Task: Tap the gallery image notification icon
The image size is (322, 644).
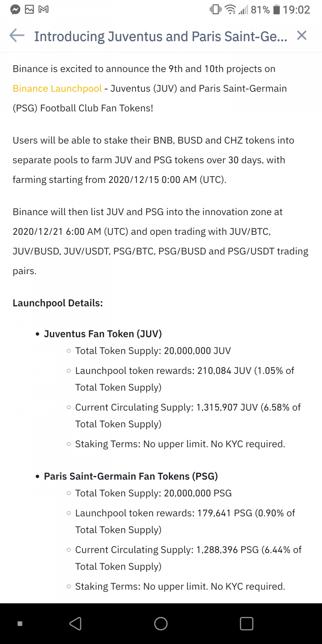Action: click(29, 9)
